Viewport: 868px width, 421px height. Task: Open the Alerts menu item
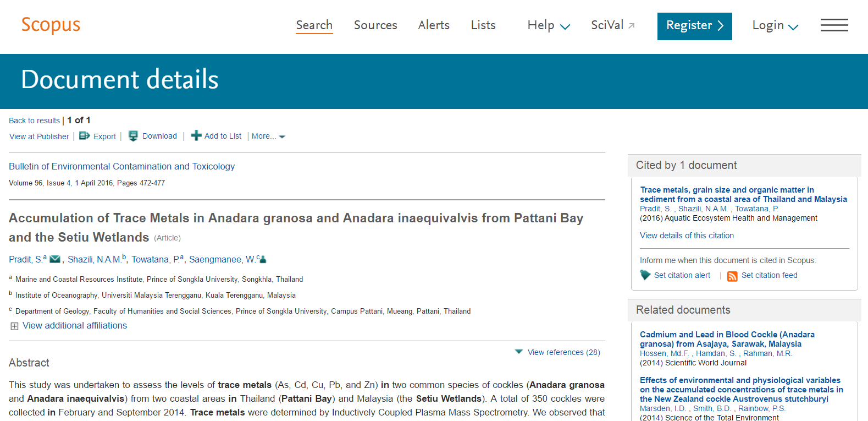(x=434, y=25)
